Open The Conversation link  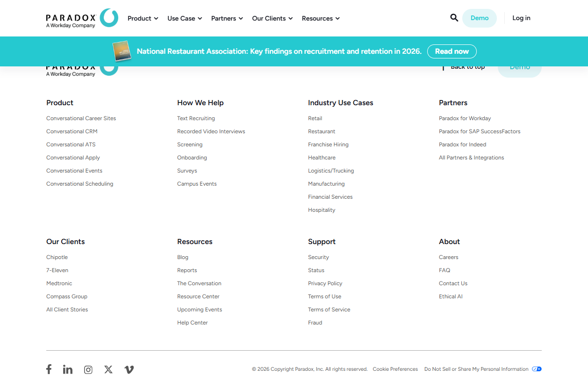pyautogui.click(x=199, y=283)
